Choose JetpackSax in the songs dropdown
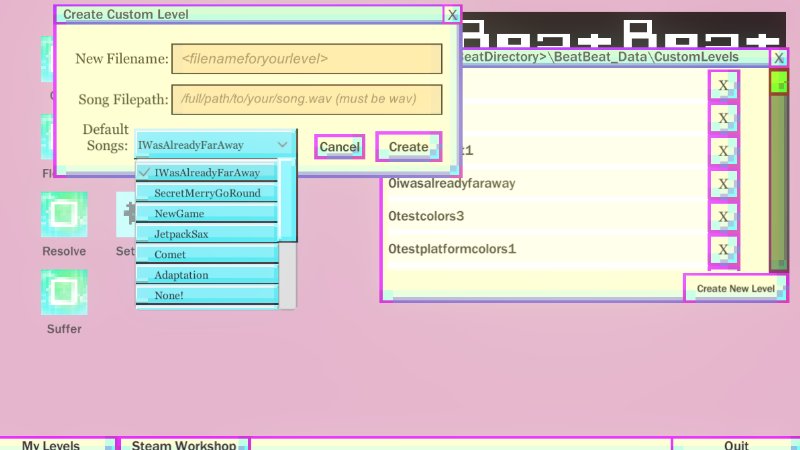 (207, 234)
